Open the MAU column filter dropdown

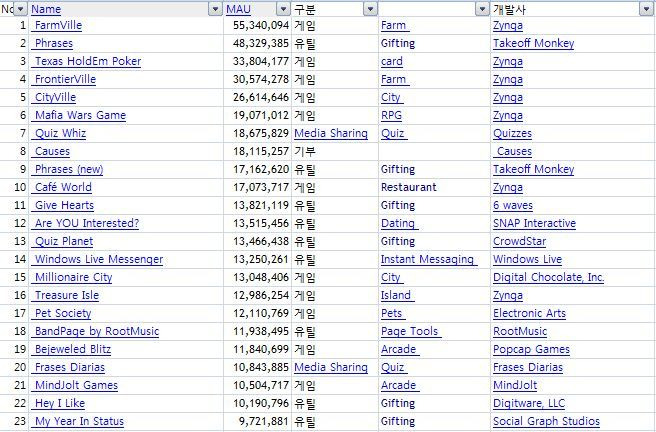pyautogui.click(x=283, y=9)
